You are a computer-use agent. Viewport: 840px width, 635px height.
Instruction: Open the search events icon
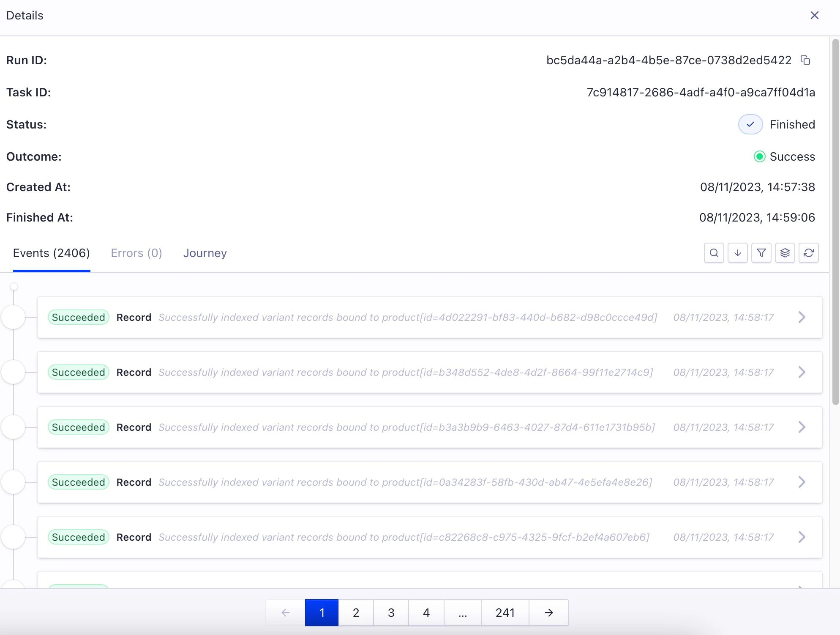[714, 253]
